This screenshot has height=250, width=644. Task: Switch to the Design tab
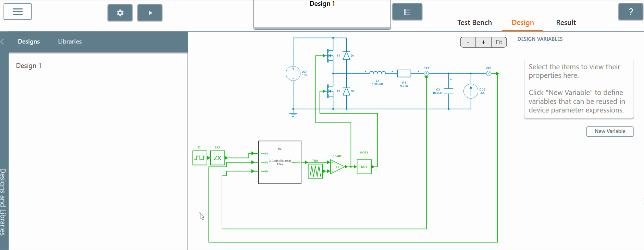523,23
